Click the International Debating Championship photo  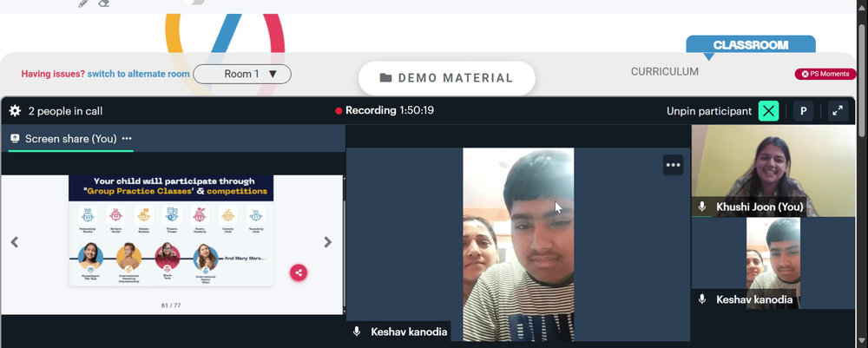(129, 257)
